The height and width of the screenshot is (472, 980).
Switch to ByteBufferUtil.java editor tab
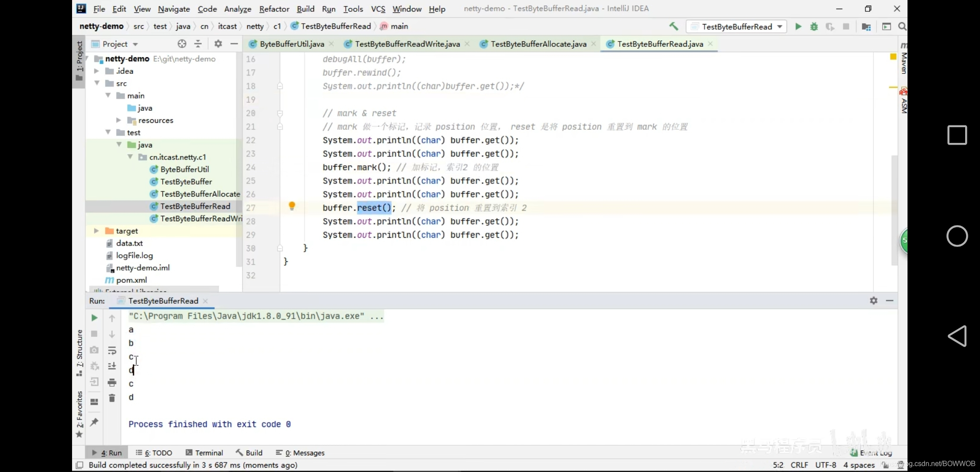[291, 44]
